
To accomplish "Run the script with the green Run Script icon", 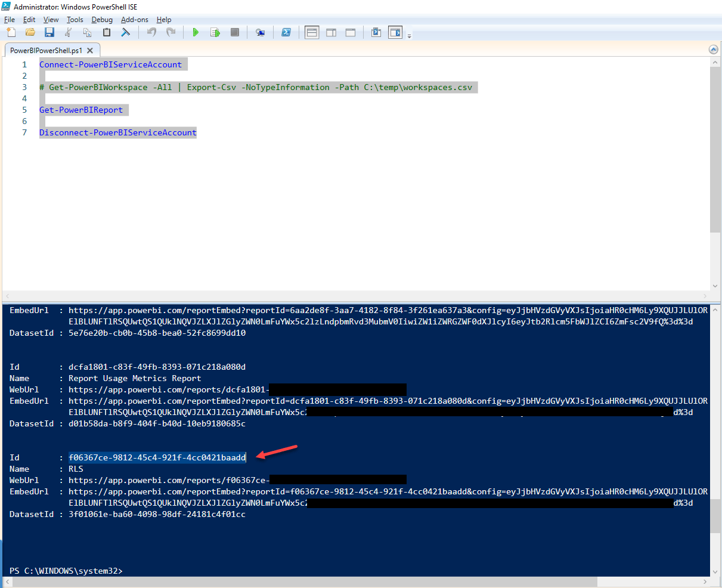I will coord(196,32).
